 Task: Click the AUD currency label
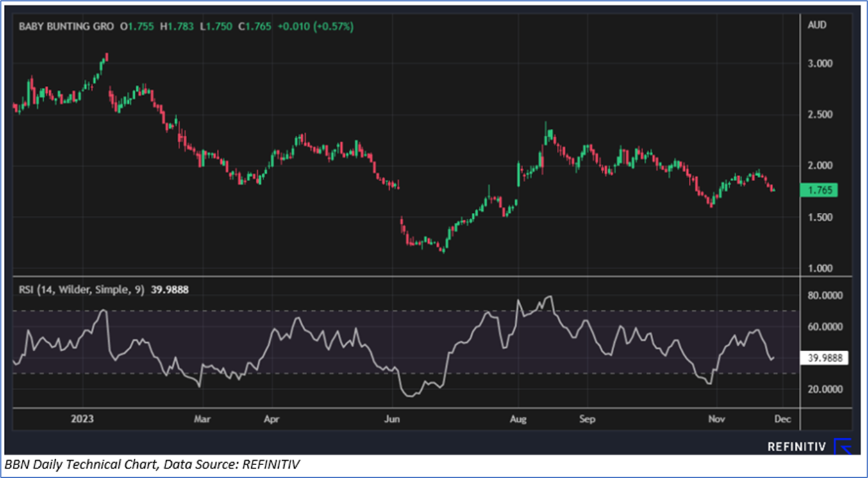pos(817,25)
